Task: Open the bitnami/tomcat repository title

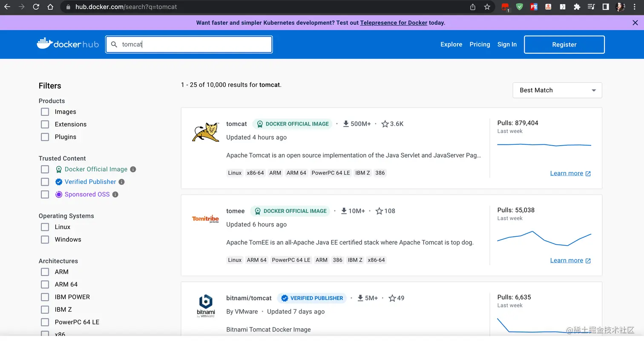Action: tap(249, 298)
